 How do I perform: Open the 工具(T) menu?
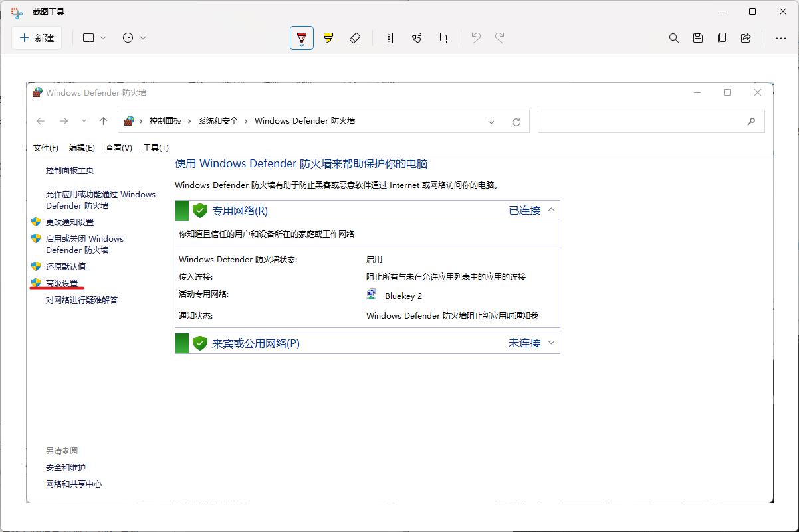156,147
